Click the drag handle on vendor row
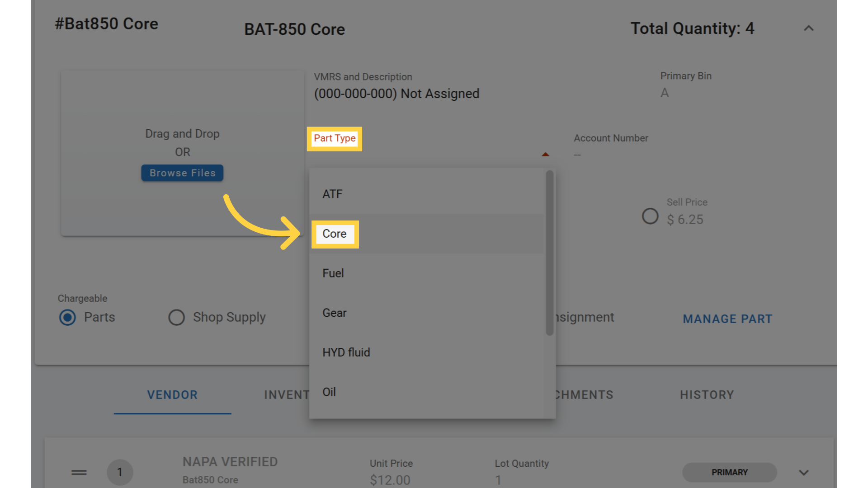 [79, 472]
